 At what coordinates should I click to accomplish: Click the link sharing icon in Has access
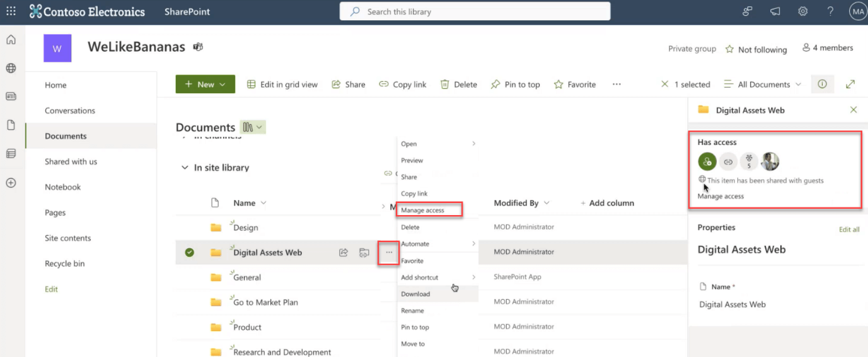pyautogui.click(x=728, y=162)
